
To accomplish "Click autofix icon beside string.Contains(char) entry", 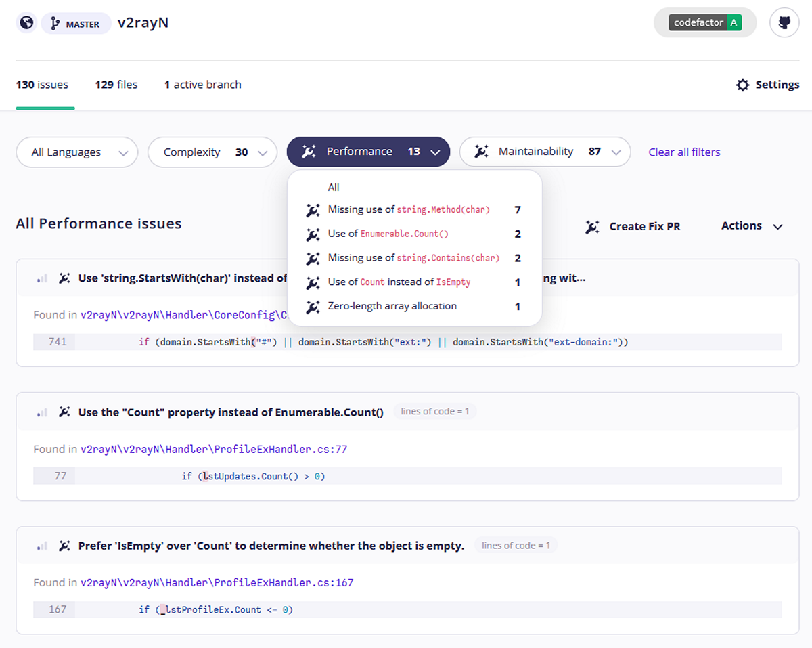I will [313, 259].
